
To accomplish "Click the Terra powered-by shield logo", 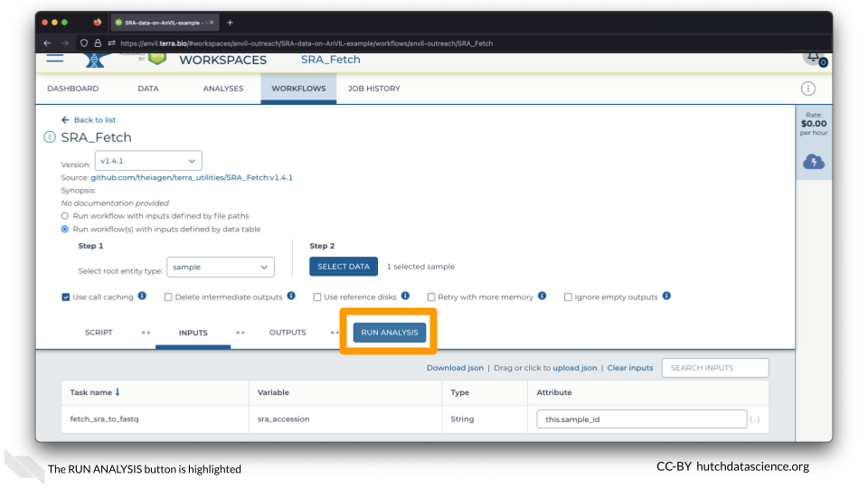I will click(x=157, y=58).
